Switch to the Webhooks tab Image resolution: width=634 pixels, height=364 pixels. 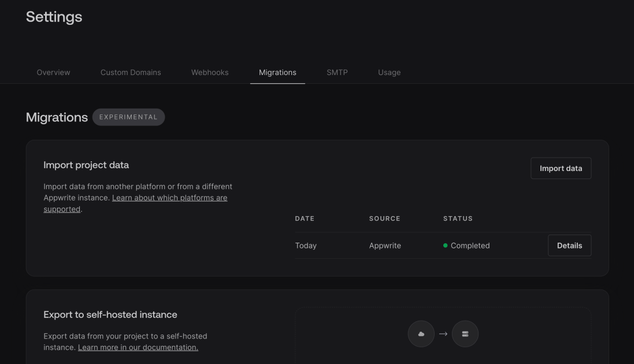click(x=209, y=72)
